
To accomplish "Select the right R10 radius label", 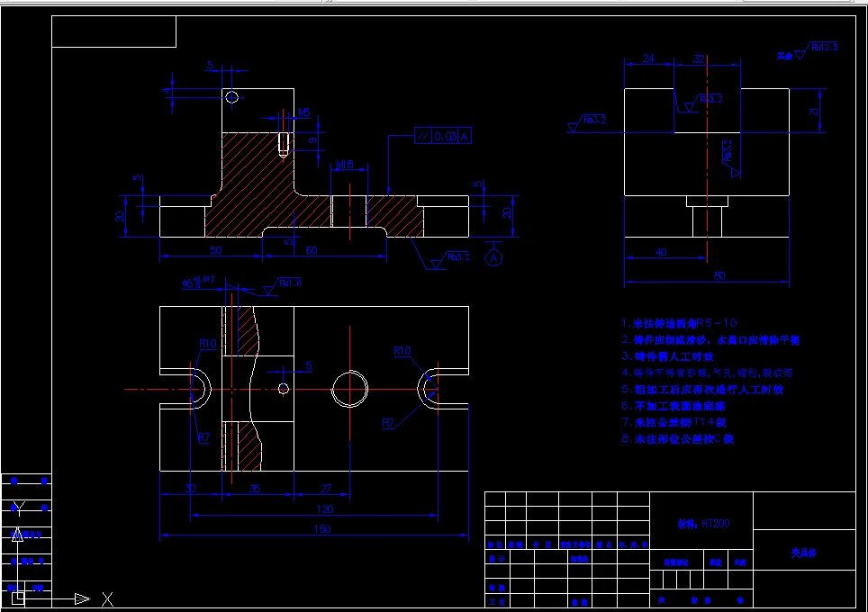I will pyautogui.click(x=402, y=350).
